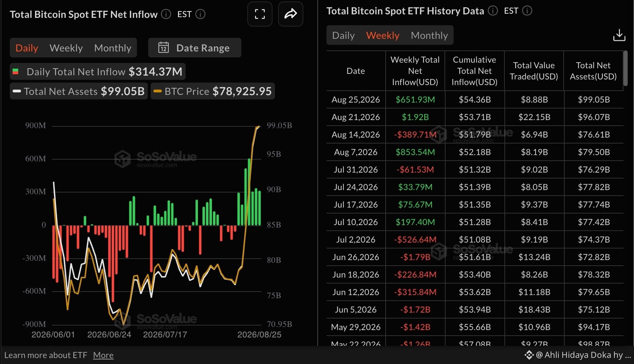Click info icon next to chart EST
The image size is (634, 364).
click(x=200, y=14)
